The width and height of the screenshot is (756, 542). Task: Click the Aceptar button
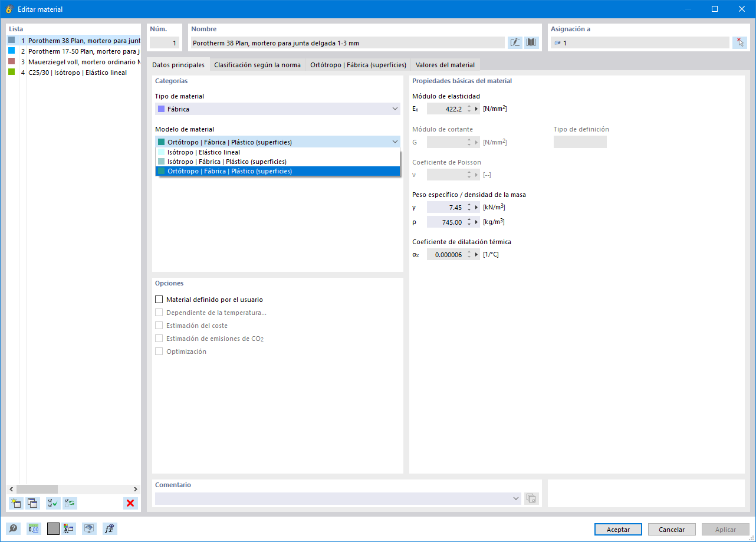(618, 530)
